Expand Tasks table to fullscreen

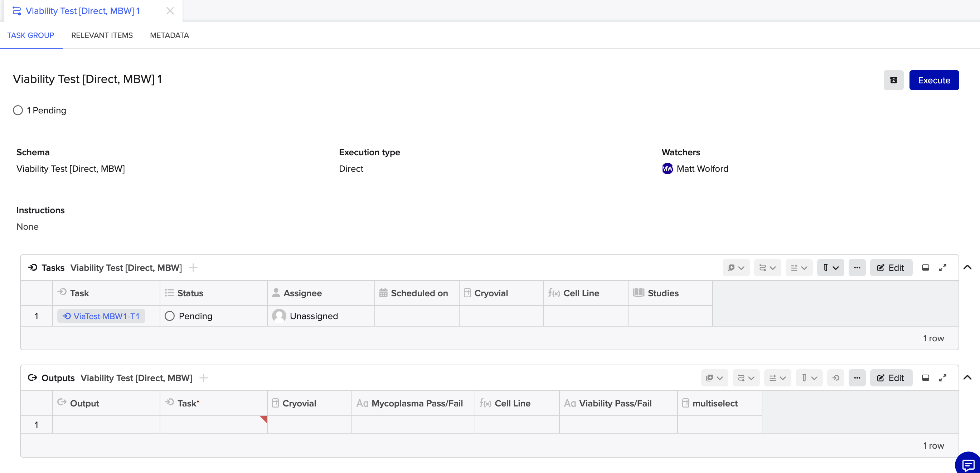click(942, 268)
